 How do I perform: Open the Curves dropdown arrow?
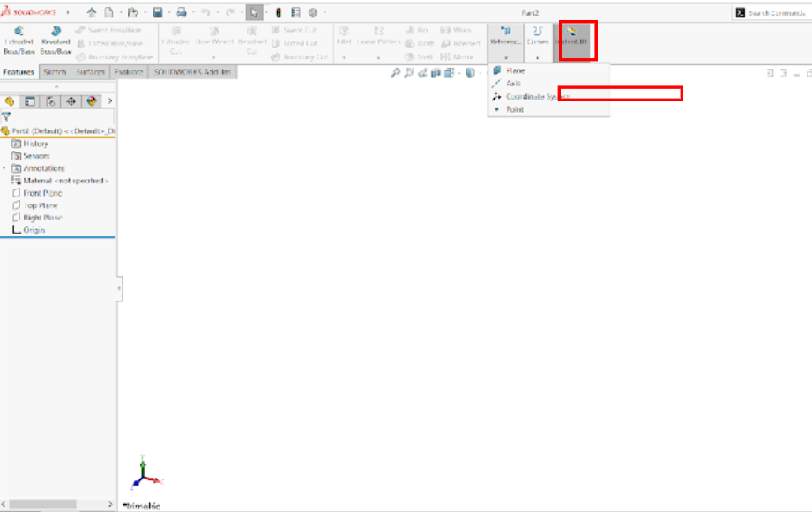coord(537,58)
